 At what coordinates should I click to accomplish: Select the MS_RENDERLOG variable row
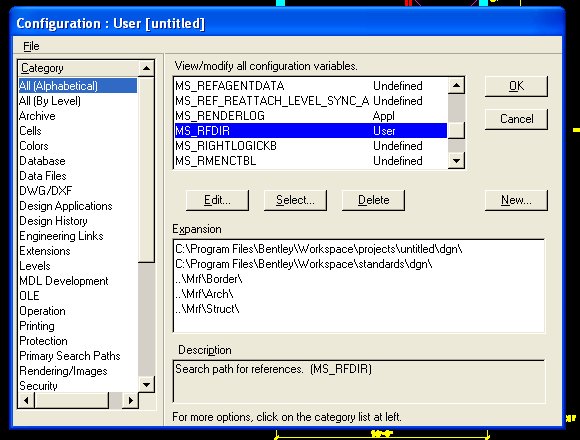pyautogui.click(x=311, y=116)
